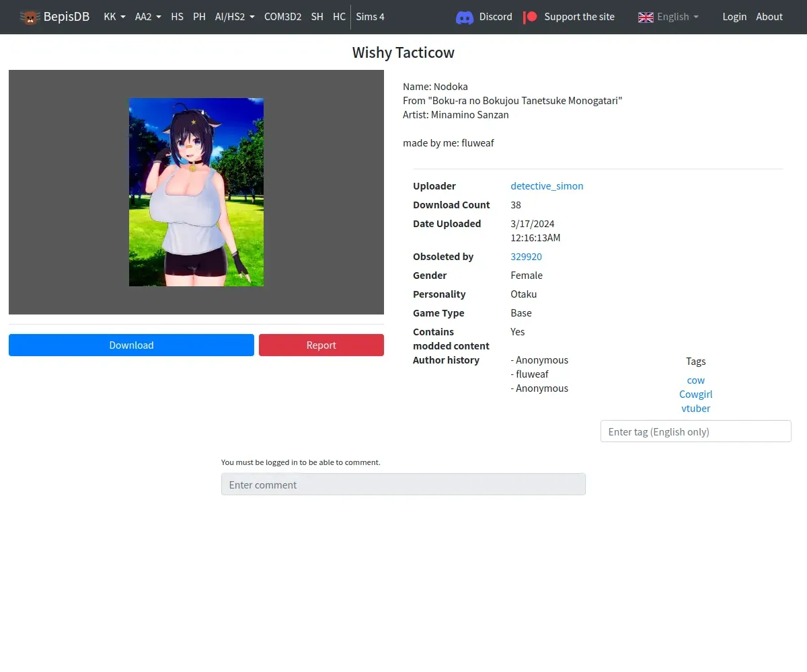Click the BepisDB logo icon
The image size is (807, 672).
(30, 17)
